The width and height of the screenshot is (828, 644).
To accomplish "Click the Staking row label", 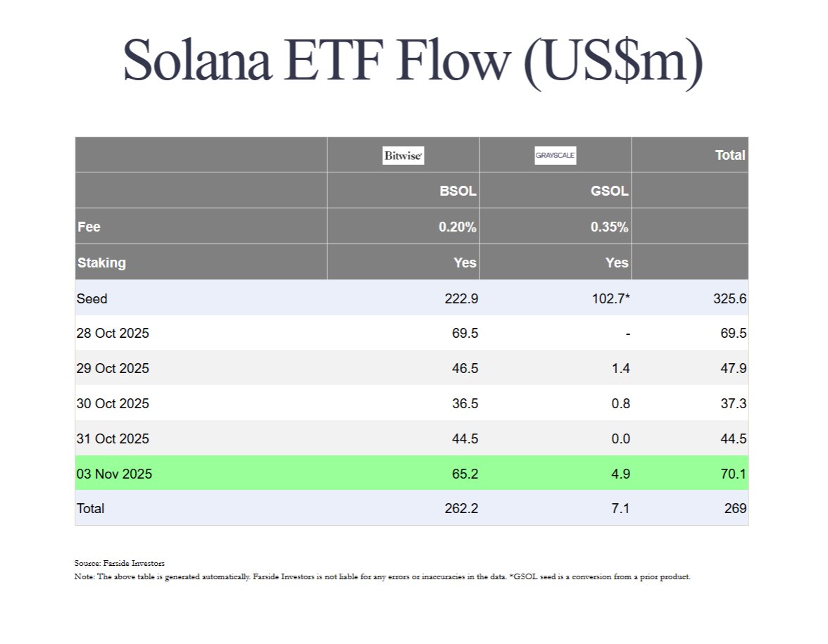I will click(101, 263).
